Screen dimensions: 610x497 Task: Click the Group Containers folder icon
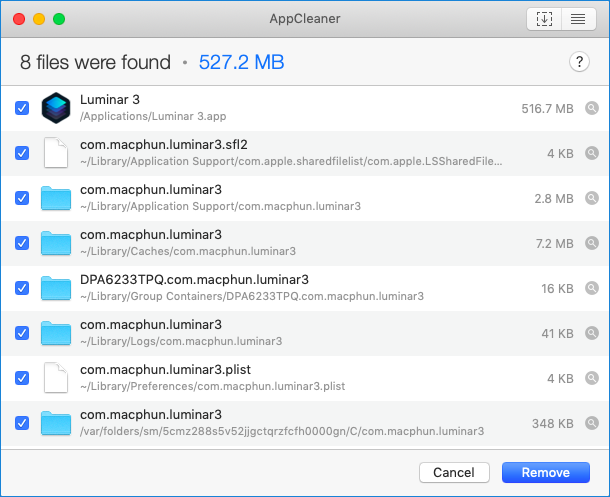pos(56,288)
